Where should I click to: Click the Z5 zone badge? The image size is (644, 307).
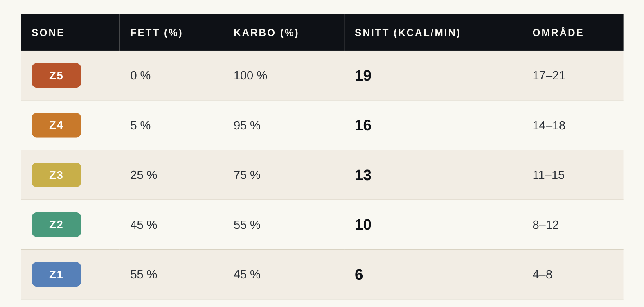coord(56,75)
